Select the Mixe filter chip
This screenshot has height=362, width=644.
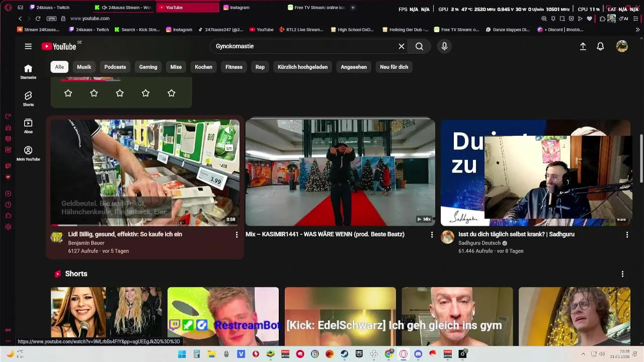pos(176,67)
